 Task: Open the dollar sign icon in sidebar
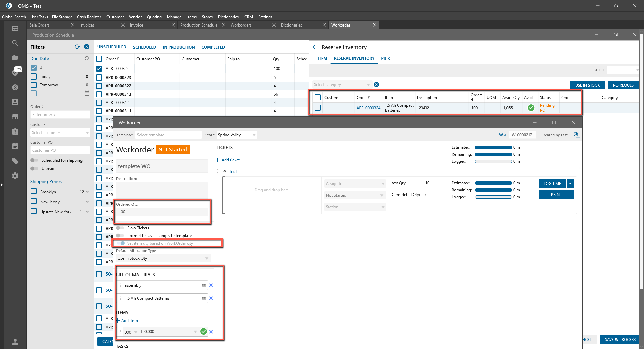[15, 87]
